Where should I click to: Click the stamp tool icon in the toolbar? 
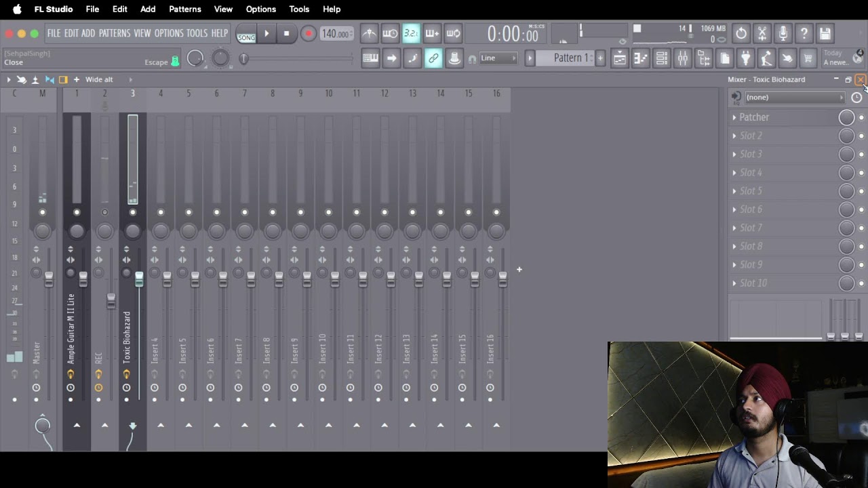(x=454, y=58)
